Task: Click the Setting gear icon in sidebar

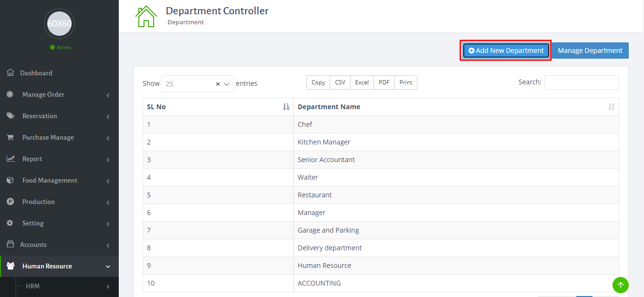Action: 10,223
